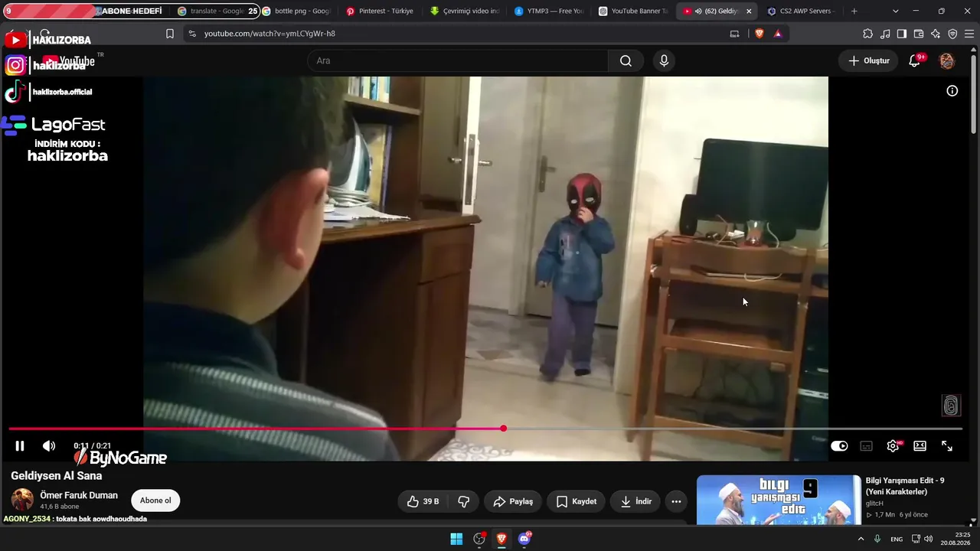Screen dimensions: 980x551
Task: Open the media control music note icon
Action: 885,34
